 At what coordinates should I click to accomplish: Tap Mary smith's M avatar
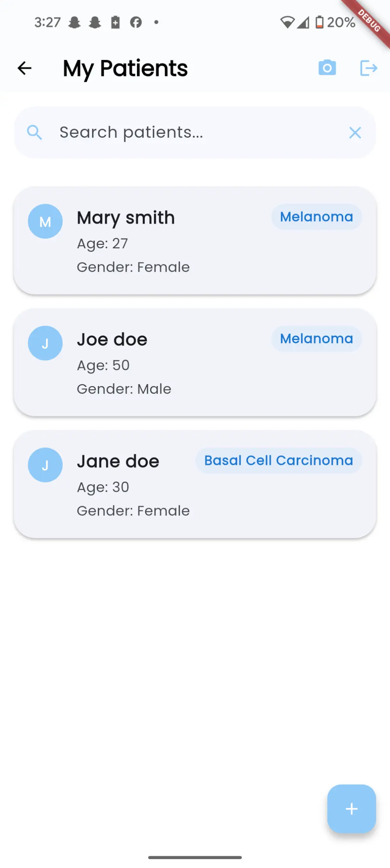[45, 221]
